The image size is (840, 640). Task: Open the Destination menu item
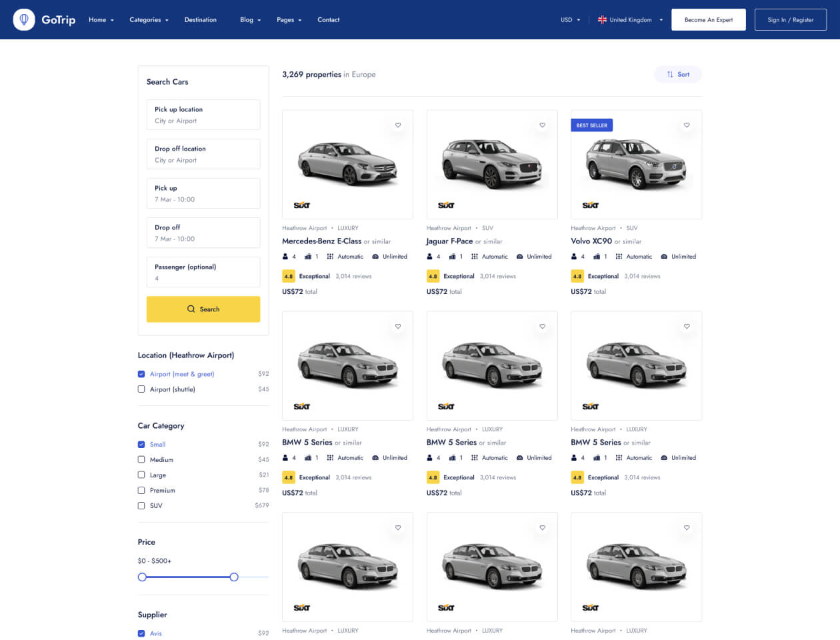coord(200,20)
